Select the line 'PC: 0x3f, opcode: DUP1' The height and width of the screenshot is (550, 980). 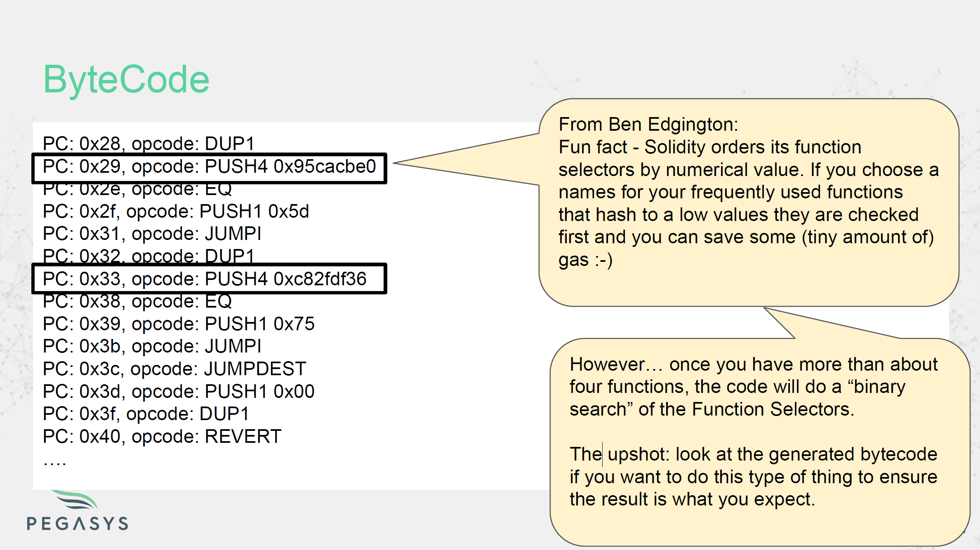pyautogui.click(x=146, y=414)
